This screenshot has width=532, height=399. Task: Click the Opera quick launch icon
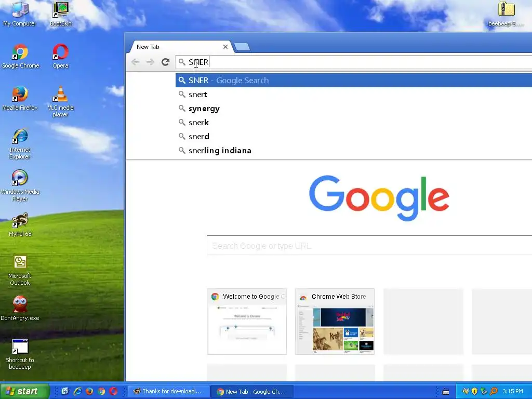(113, 391)
